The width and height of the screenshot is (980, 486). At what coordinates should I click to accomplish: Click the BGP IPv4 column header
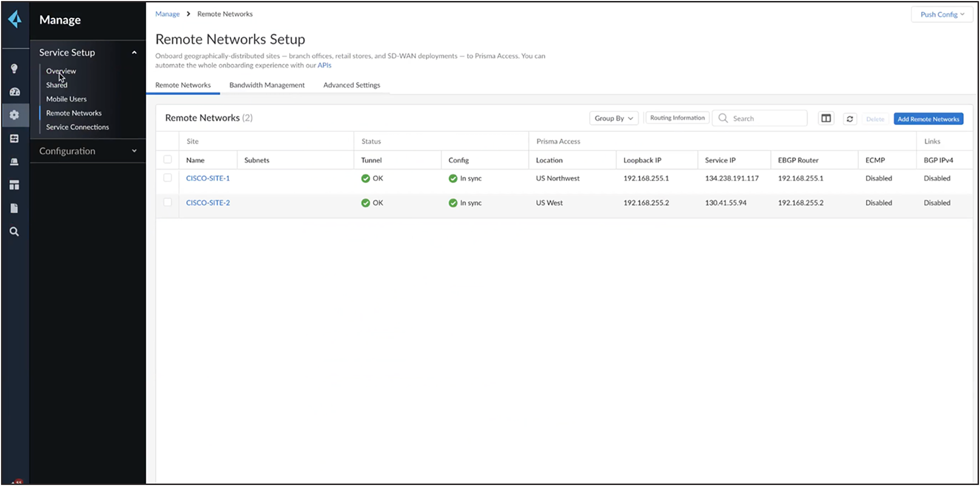[x=938, y=160]
